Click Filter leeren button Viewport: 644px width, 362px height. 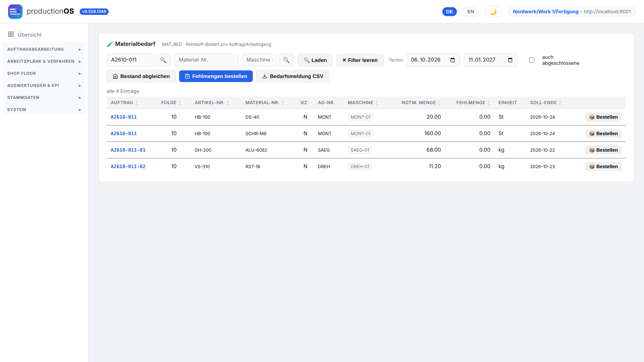(360, 60)
